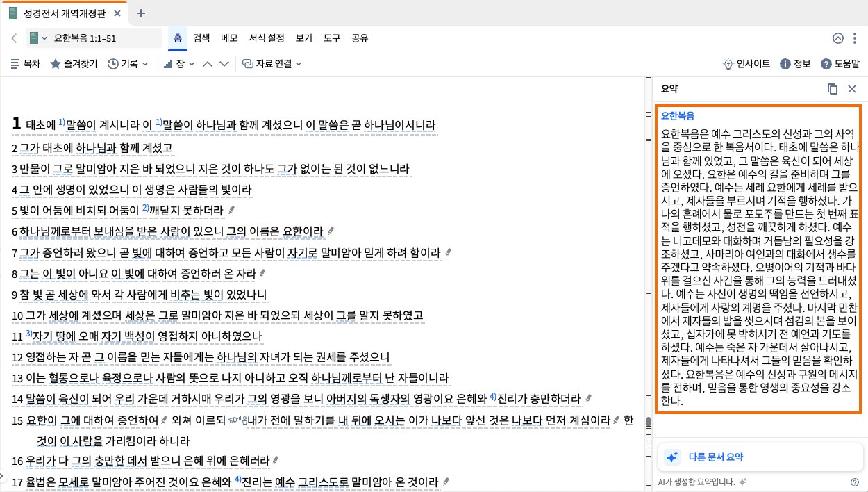Open the 공유 tab
This screenshot has height=492, width=868.
(x=359, y=38)
